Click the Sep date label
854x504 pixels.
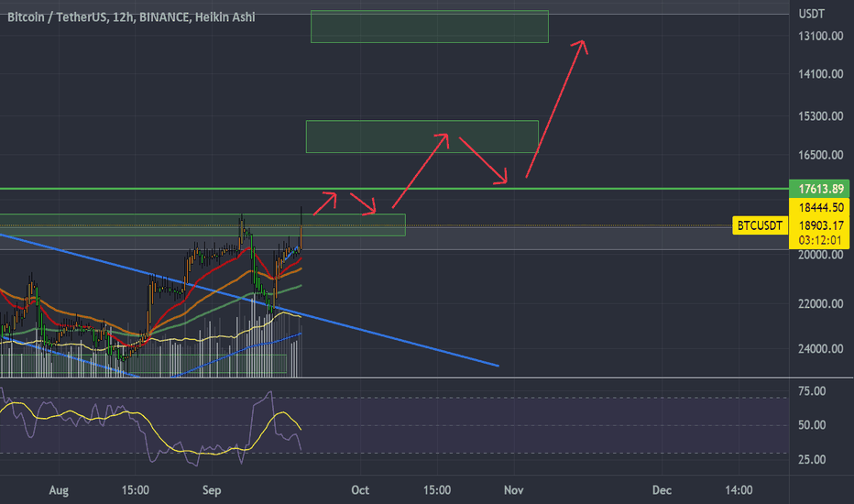click(x=212, y=490)
